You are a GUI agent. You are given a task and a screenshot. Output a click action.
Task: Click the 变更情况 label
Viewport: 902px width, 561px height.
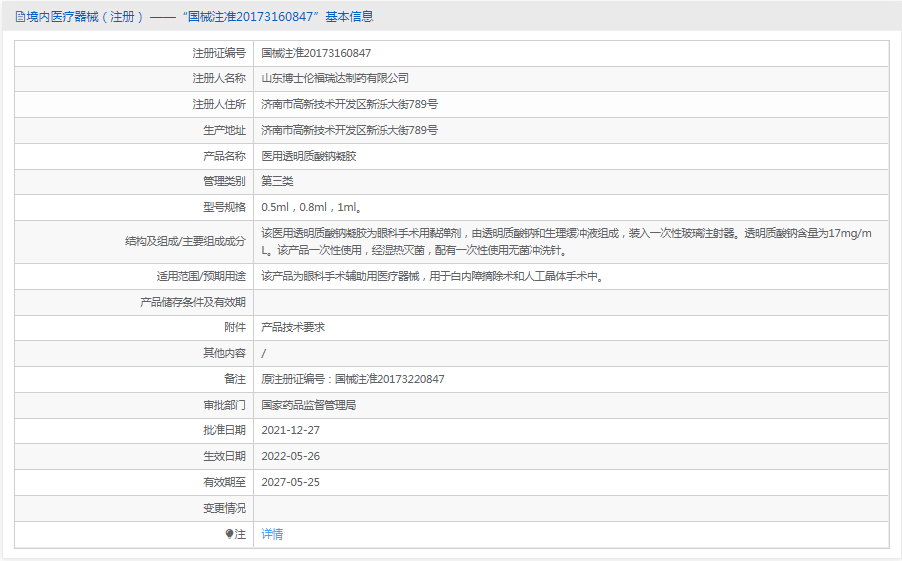pos(224,508)
